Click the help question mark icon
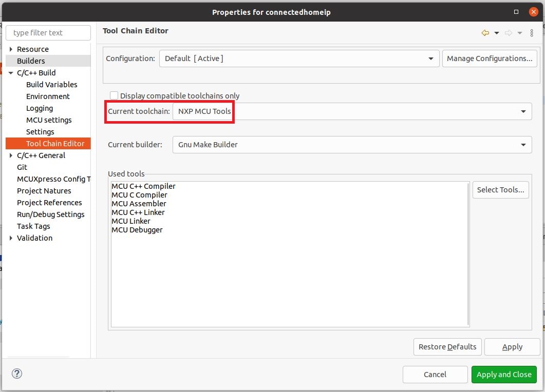 pyautogui.click(x=16, y=374)
